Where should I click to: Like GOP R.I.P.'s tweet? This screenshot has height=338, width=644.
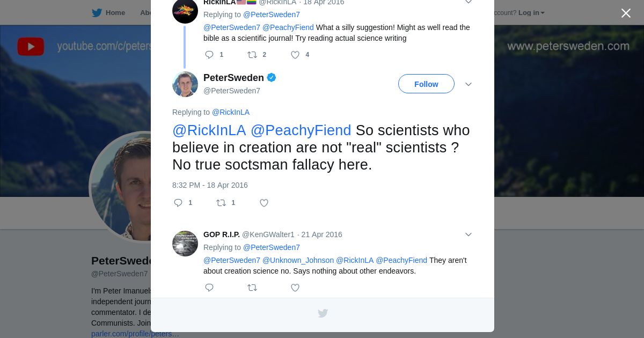(295, 288)
